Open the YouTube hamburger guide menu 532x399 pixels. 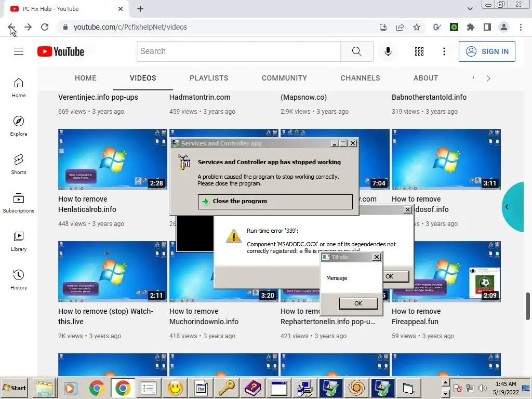tap(19, 51)
